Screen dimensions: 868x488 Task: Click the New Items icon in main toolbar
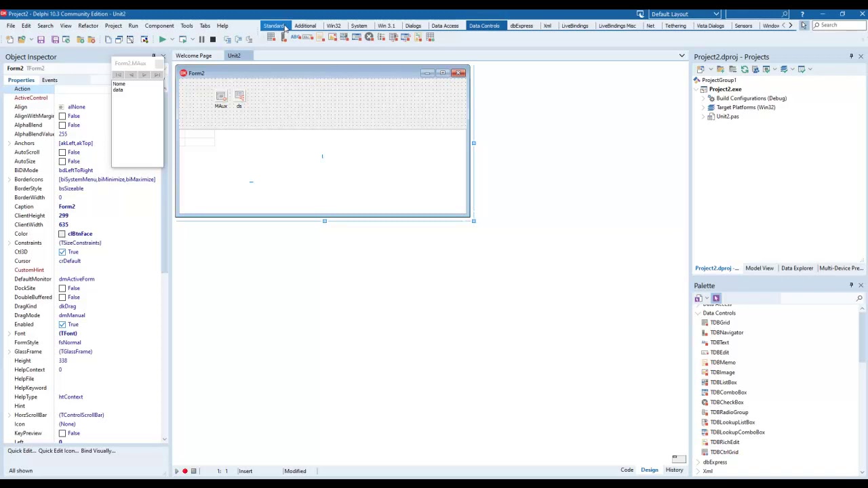(9, 39)
